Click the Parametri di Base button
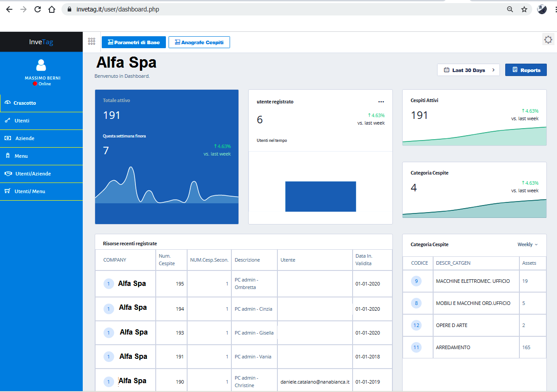This screenshot has width=557, height=392. pos(134,42)
